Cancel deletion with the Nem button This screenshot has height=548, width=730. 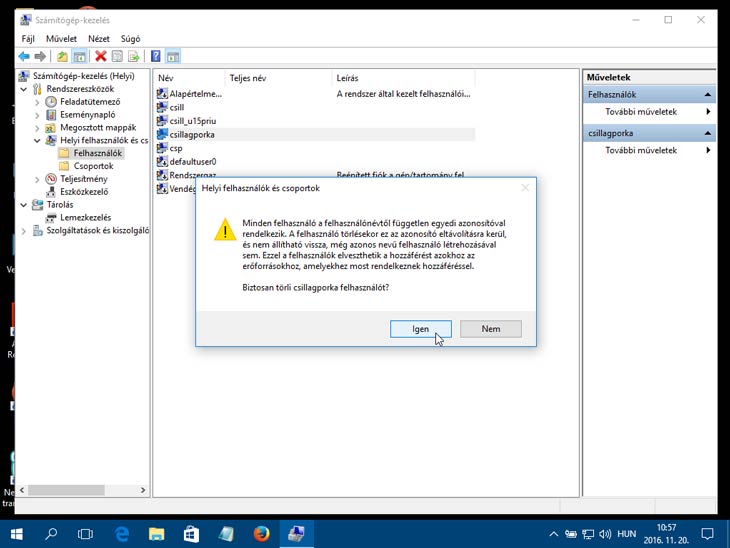click(x=490, y=329)
